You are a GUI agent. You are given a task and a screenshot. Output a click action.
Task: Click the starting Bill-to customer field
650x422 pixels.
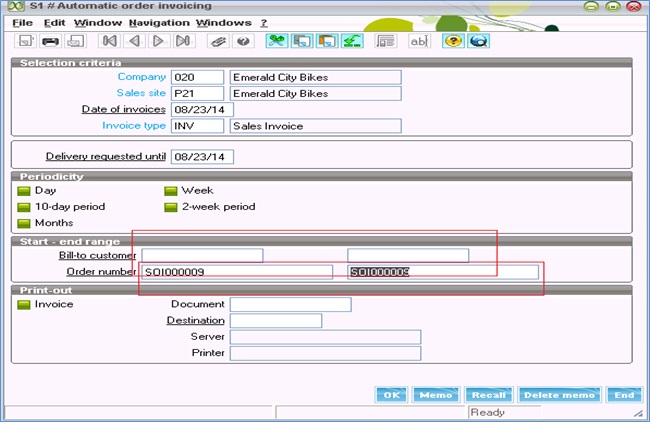click(x=202, y=256)
